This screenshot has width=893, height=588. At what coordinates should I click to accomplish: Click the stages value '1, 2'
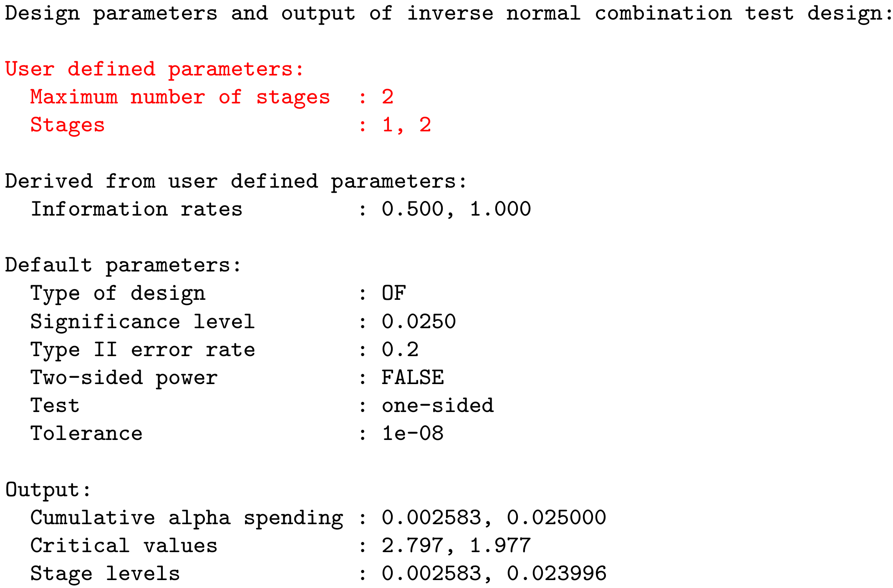click(406, 125)
